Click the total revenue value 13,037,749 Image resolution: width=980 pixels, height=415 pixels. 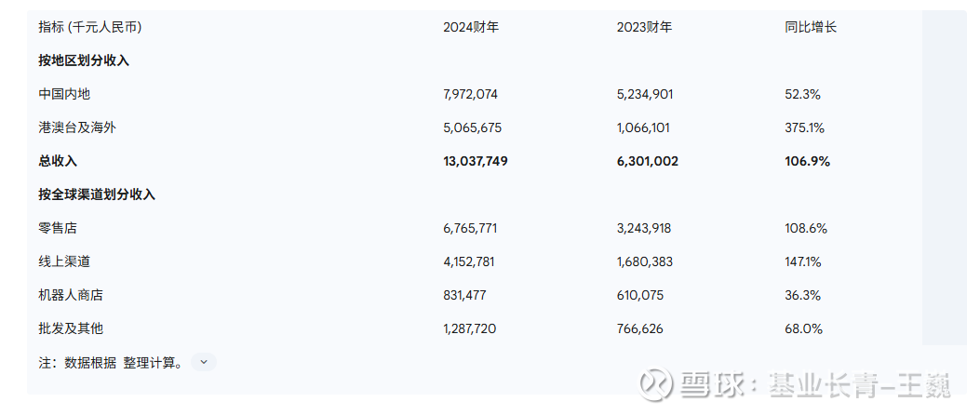[476, 161]
